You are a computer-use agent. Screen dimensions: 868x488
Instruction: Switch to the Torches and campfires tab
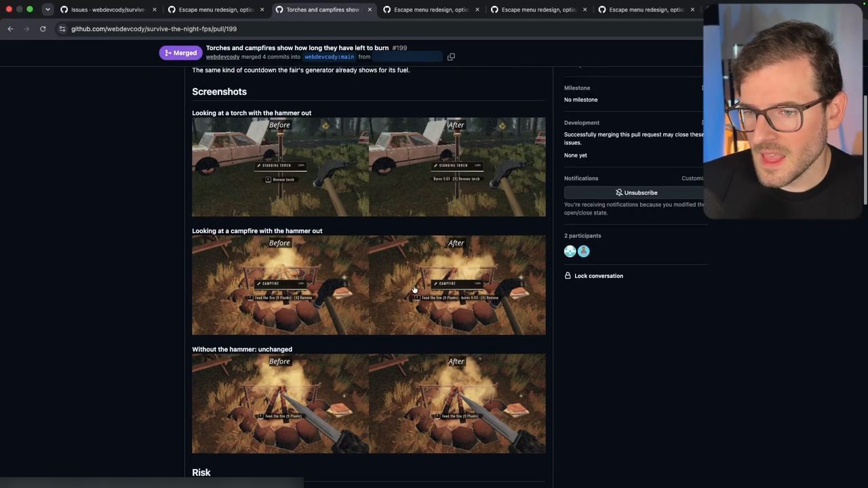(323, 9)
